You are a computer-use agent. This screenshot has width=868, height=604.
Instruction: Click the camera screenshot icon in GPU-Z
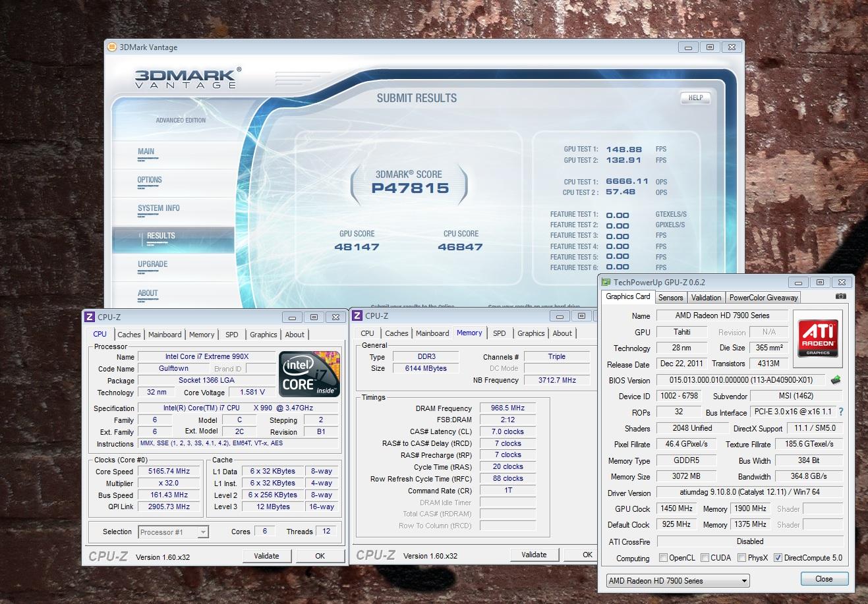point(840,297)
